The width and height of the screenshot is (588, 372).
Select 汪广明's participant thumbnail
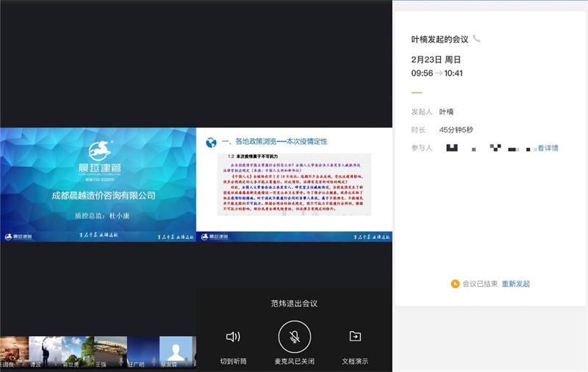click(x=143, y=351)
